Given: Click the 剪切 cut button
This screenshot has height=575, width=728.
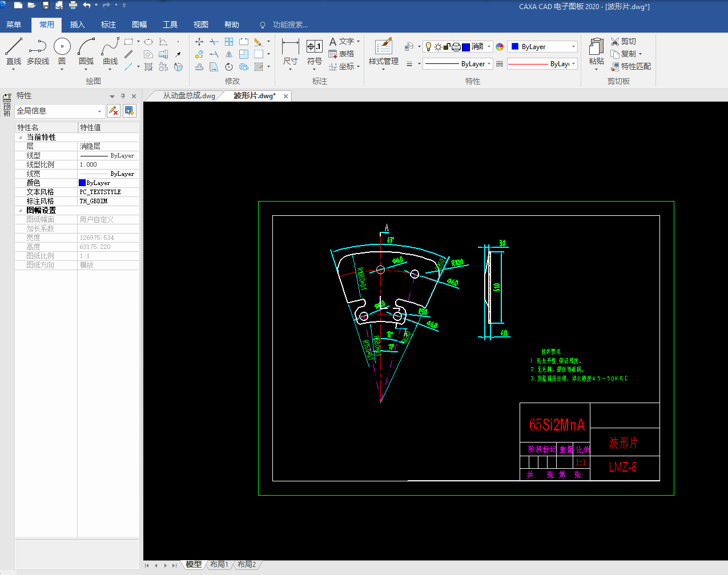Looking at the screenshot, I should click(x=623, y=41).
